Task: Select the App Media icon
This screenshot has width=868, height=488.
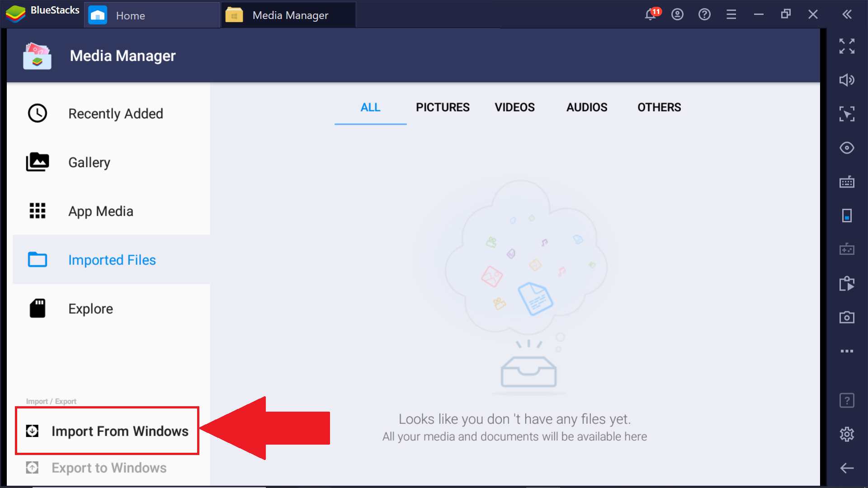Action: 37,211
